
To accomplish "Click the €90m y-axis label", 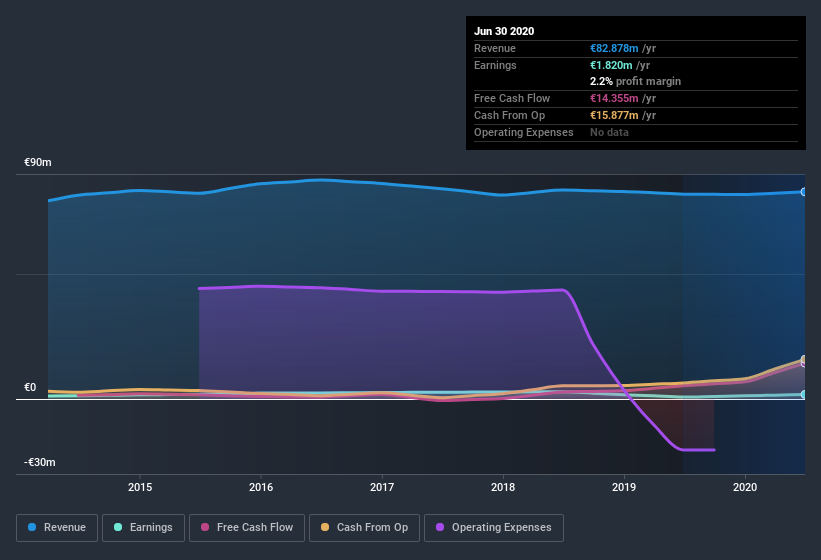I will (x=38, y=162).
